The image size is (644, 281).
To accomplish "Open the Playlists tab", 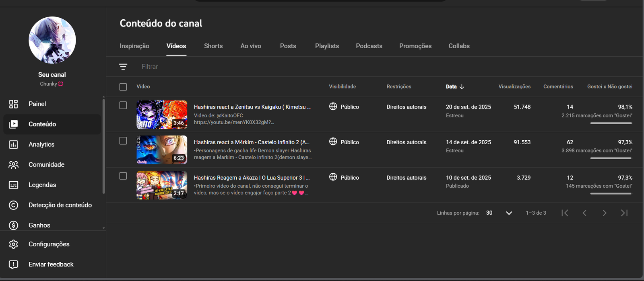I will click(327, 46).
